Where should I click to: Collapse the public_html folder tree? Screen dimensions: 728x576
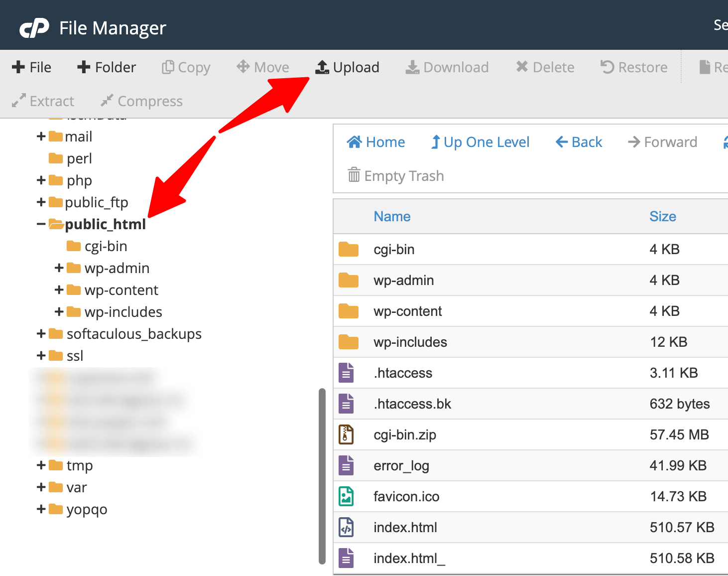[41, 224]
